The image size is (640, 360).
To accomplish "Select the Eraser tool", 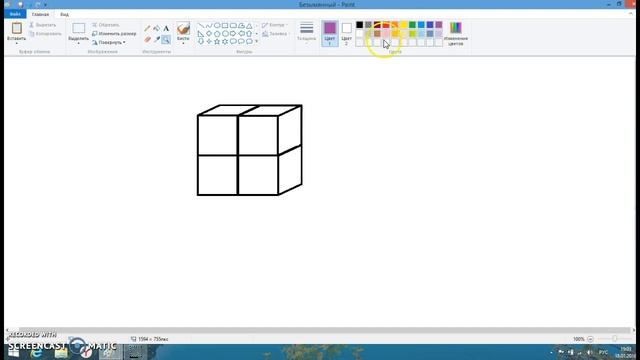I will [x=147, y=40].
